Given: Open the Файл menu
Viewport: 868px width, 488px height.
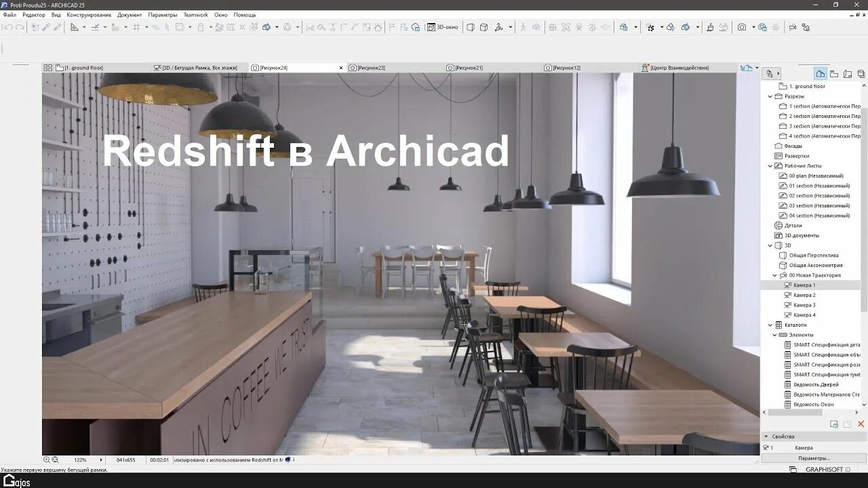Looking at the screenshot, I should point(9,15).
